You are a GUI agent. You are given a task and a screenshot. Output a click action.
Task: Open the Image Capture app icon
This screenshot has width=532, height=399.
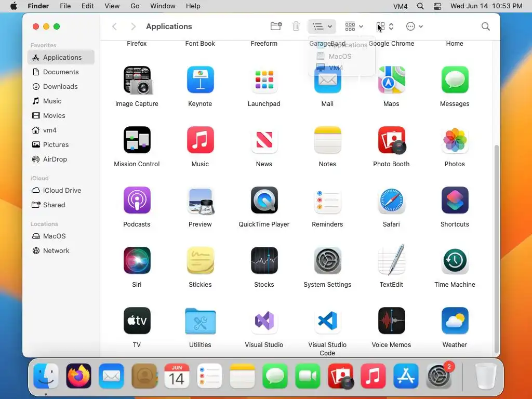click(138, 80)
